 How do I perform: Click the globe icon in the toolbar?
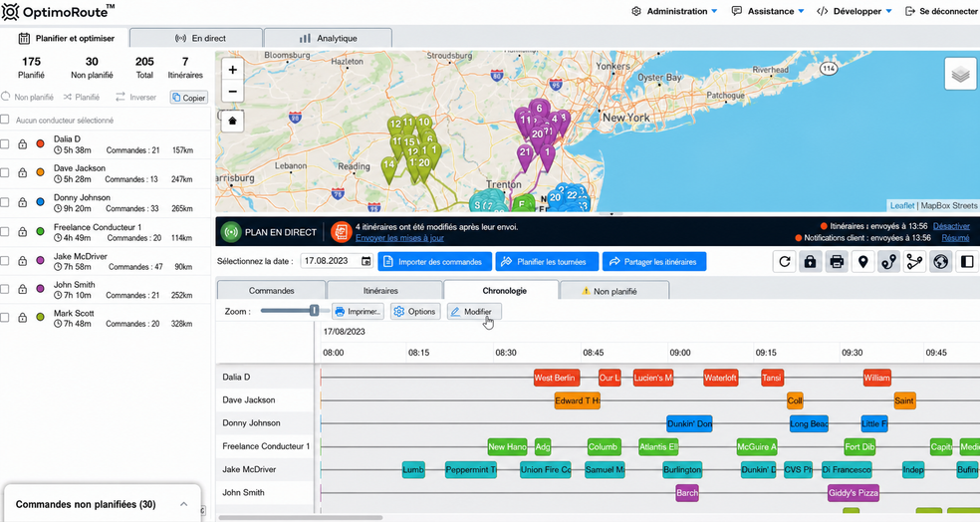(x=941, y=262)
